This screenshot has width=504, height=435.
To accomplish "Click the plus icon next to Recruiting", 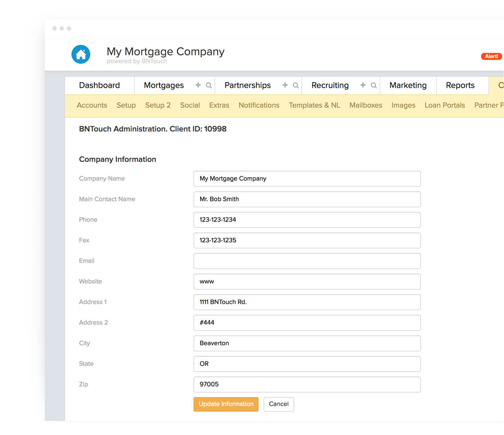I will 363,85.
